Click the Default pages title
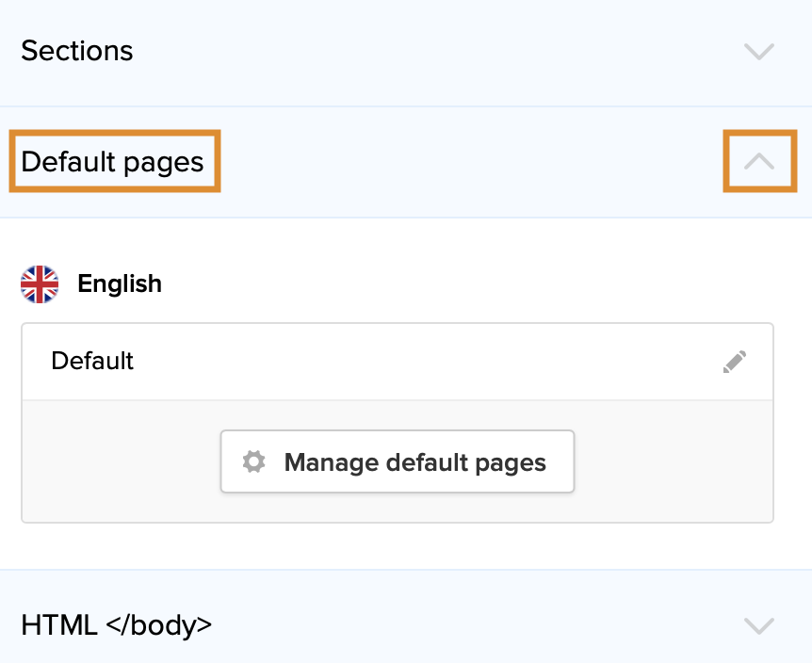812x663 pixels. coord(114,161)
